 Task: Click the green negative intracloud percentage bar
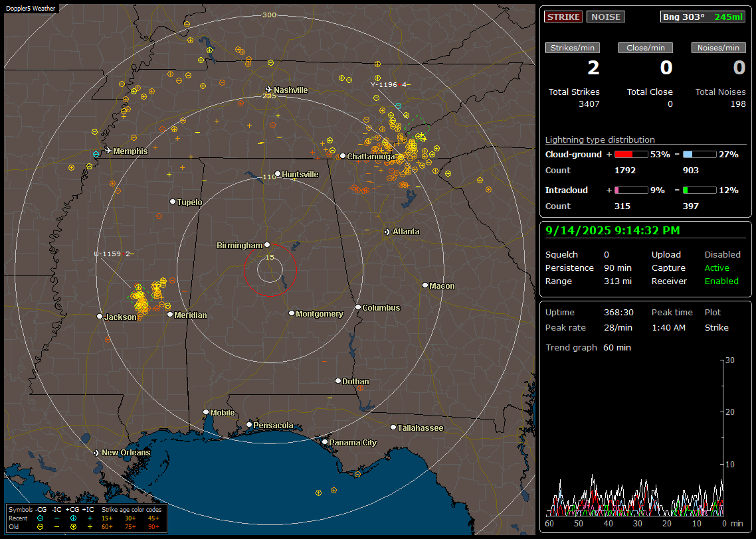click(700, 191)
